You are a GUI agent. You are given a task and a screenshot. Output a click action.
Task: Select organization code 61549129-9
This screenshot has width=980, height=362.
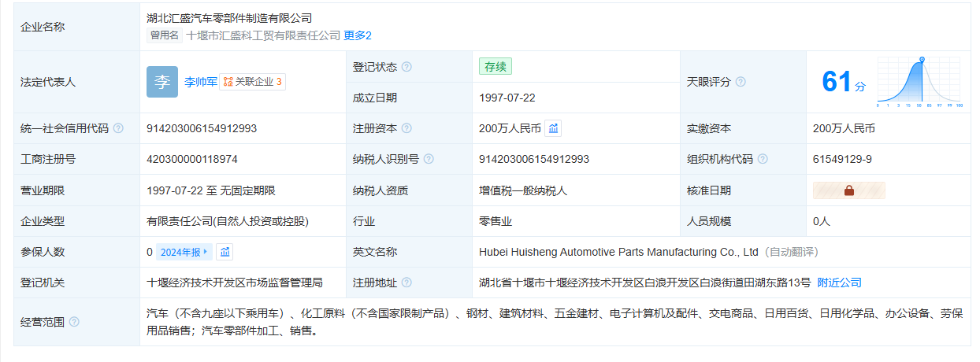pos(842,159)
